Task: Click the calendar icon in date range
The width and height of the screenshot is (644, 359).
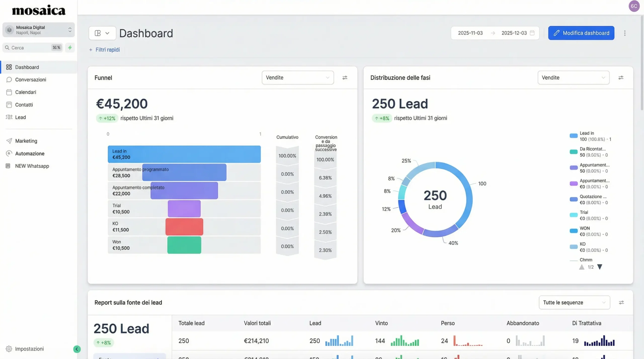Action: (532, 33)
